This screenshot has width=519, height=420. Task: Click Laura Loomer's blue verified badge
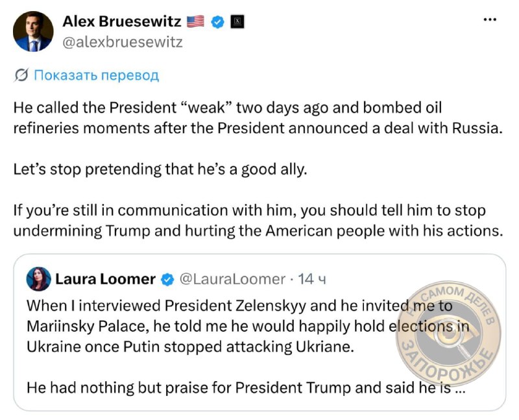click(x=167, y=280)
